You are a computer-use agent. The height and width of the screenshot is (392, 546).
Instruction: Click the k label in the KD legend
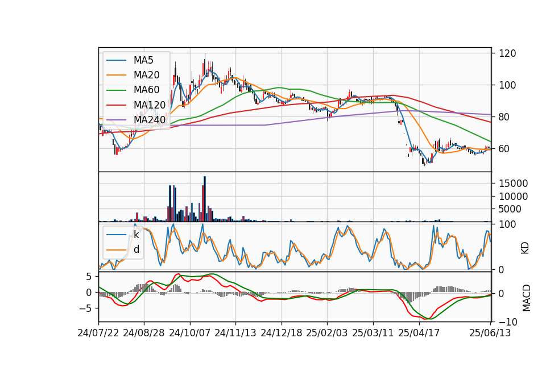(x=136, y=235)
